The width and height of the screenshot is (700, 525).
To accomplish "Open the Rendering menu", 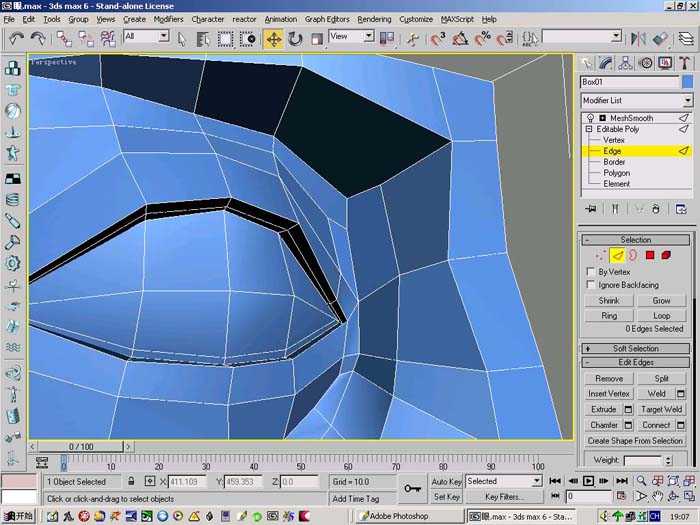I will [x=374, y=19].
